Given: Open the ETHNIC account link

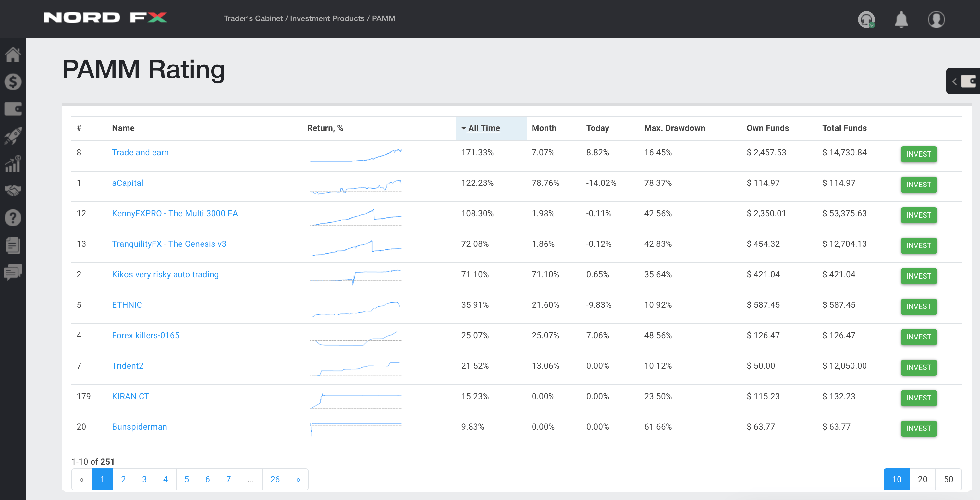Looking at the screenshot, I should [127, 304].
